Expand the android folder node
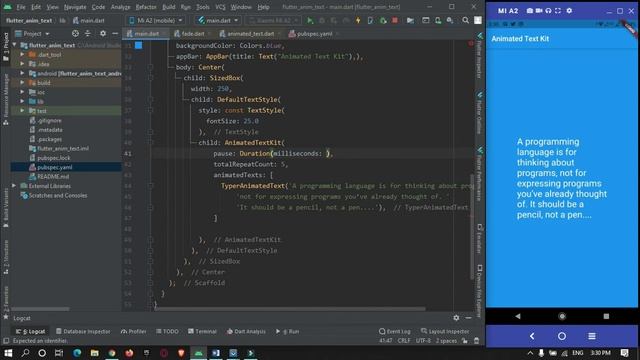Viewport: 640px width, 360px height. click(x=22, y=73)
